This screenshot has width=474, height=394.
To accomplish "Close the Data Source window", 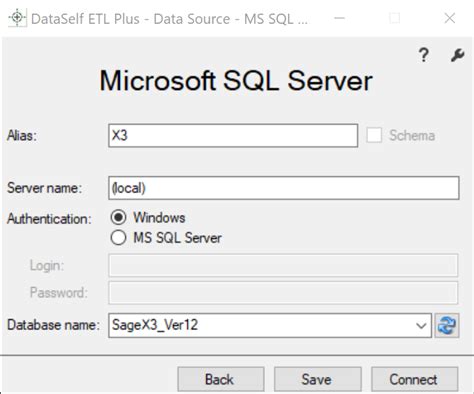I will point(450,18).
